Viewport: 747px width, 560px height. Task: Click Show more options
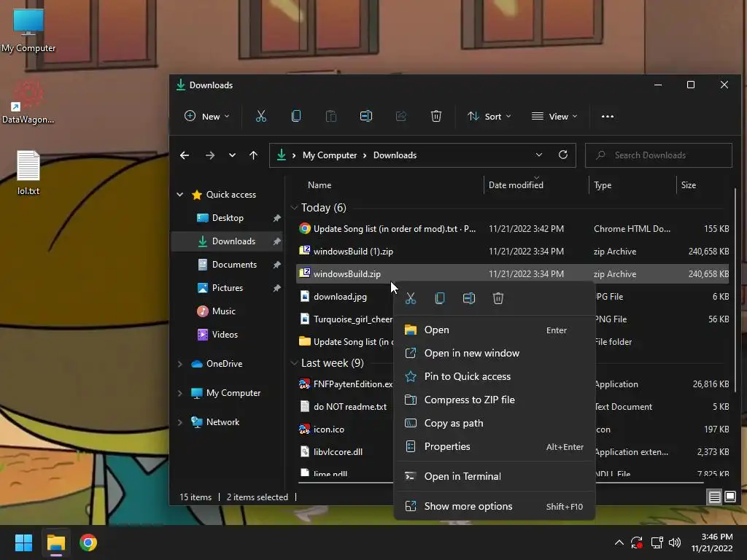tap(495, 506)
